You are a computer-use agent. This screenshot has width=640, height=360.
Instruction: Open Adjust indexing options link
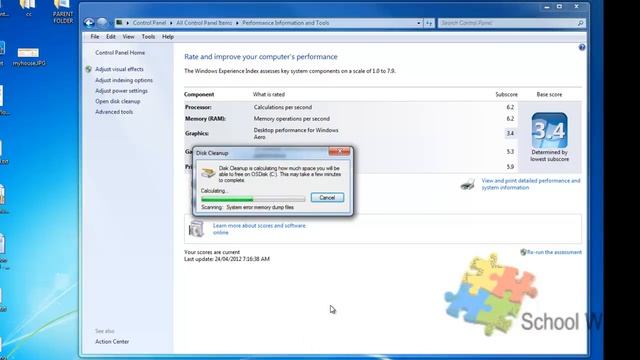[124, 80]
